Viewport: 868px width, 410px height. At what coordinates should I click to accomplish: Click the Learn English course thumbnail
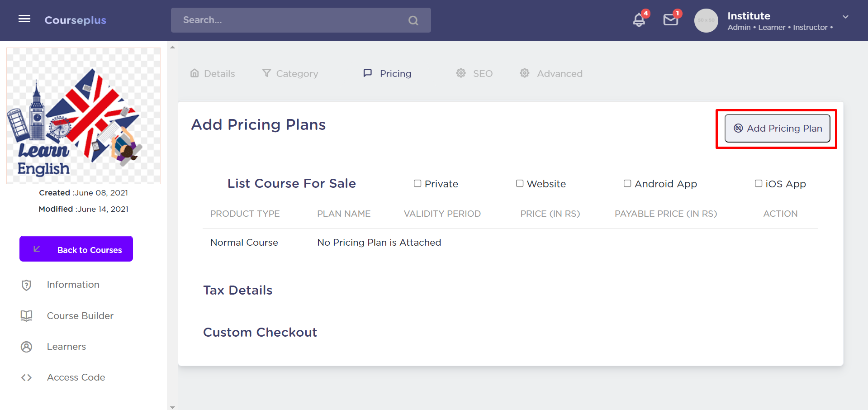click(83, 116)
